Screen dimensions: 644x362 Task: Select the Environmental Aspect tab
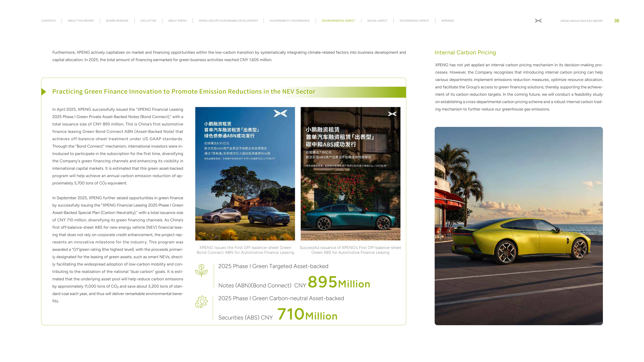338,21
